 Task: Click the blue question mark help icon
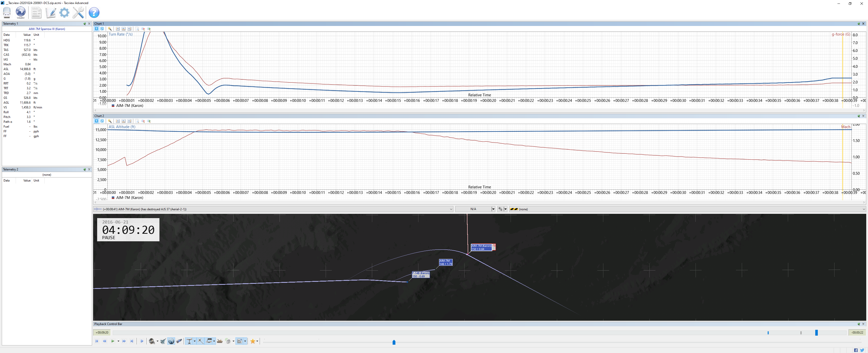coord(94,12)
